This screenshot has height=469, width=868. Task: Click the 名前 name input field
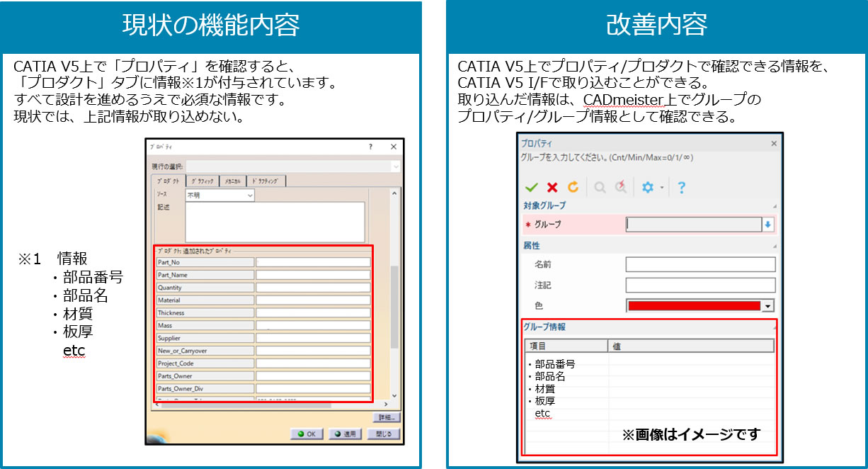pyautogui.click(x=700, y=265)
